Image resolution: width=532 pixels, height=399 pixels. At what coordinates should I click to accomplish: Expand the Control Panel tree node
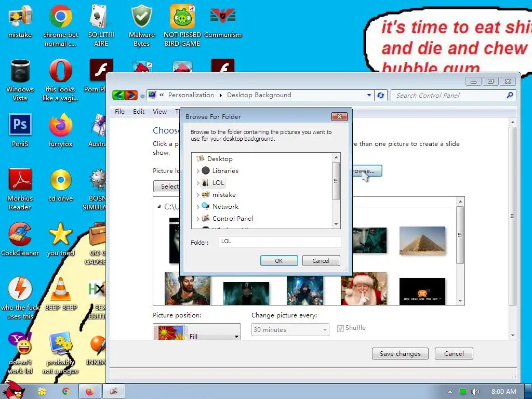[198, 219]
